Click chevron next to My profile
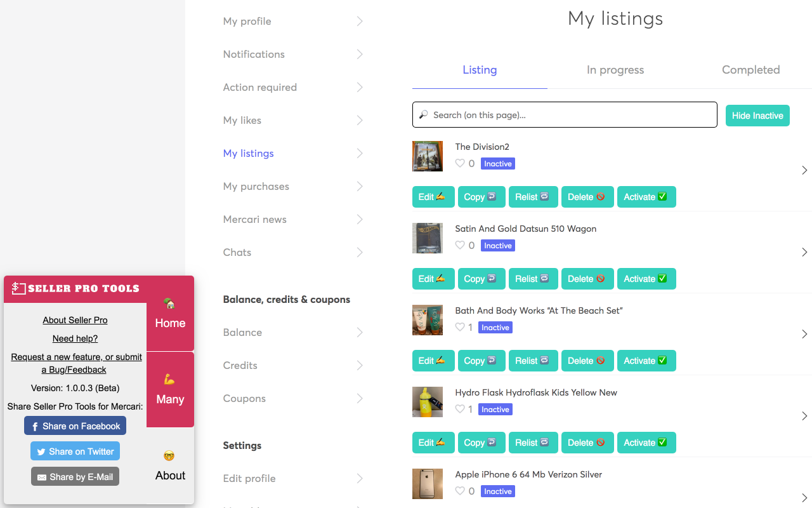 tap(360, 21)
